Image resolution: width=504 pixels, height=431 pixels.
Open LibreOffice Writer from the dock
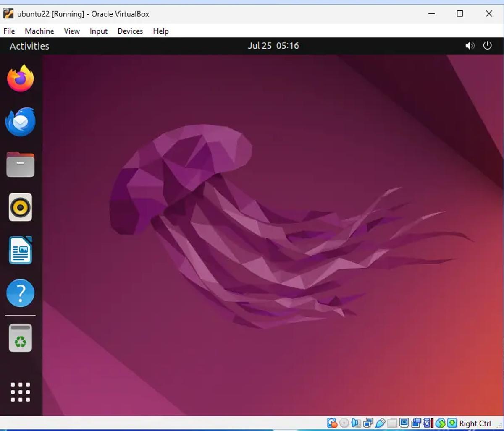(x=20, y=250)
